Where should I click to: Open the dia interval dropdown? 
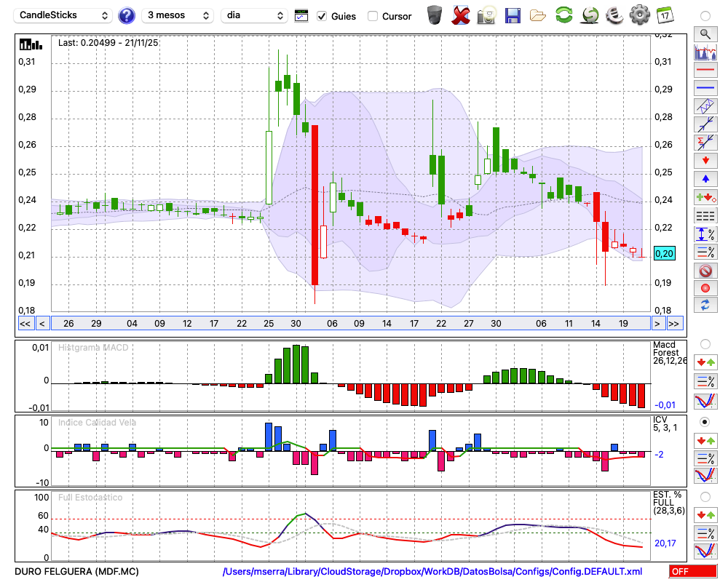click(254, 15)
